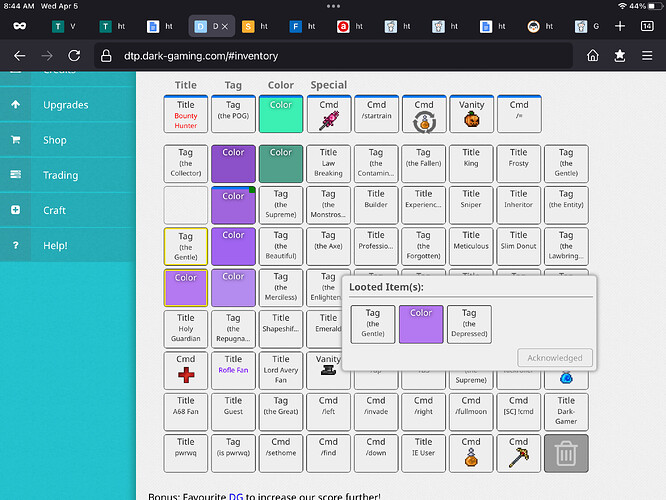Image resolution: width=666 pixels, height=500 pixels.
Task: Open the Craft sidebar item
Action: click(x=68, y=210)
